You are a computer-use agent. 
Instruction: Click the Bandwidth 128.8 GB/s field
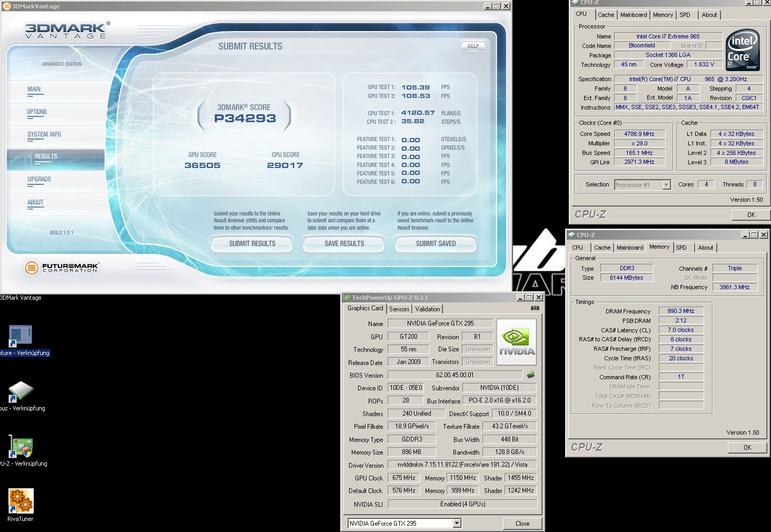(510, 452)
